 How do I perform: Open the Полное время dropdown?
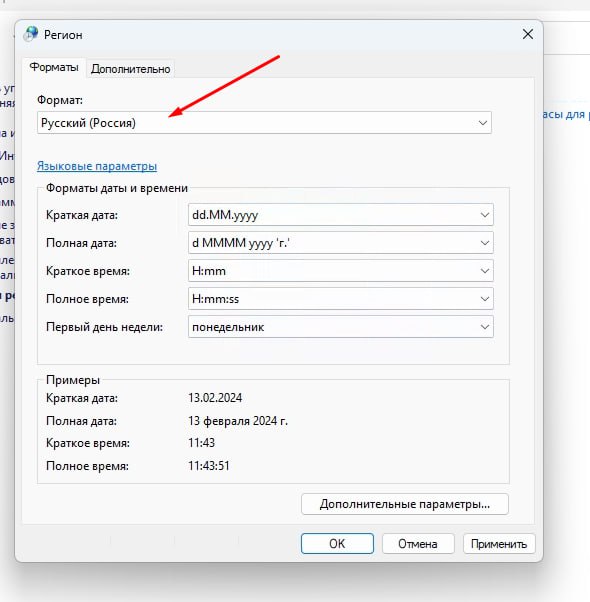(x=340, y=299)
